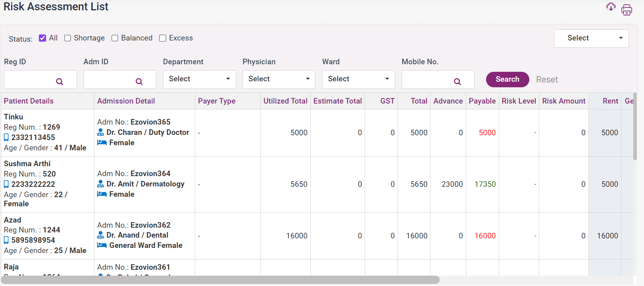Click the Risk Level column header
Image resolution: width=644 pixels, height=286 pixels.
[x=519, y=101]
